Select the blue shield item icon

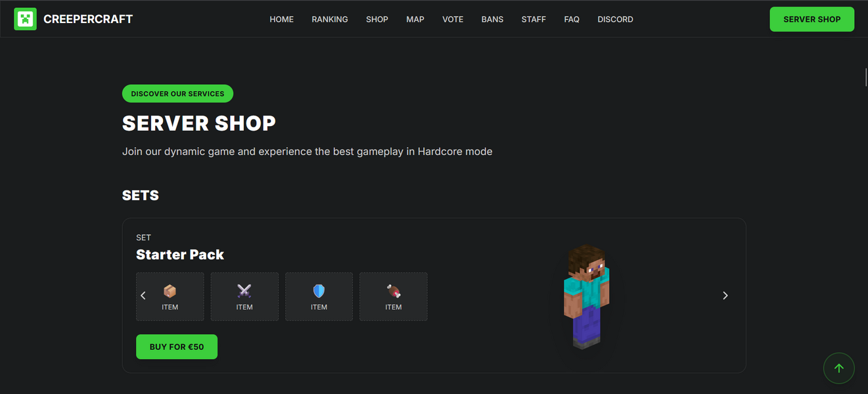click(x=319, y=291)
